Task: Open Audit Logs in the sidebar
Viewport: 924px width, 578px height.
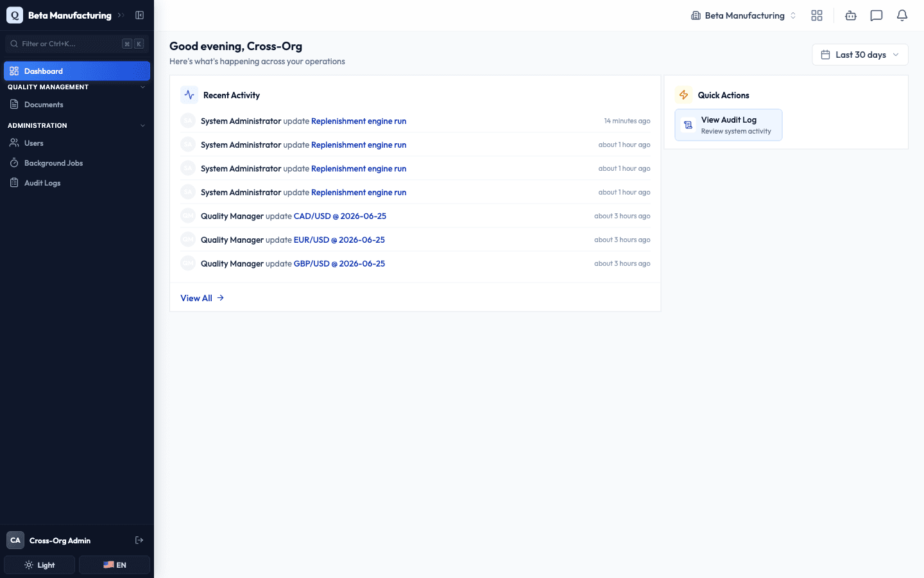Action: 77,183
